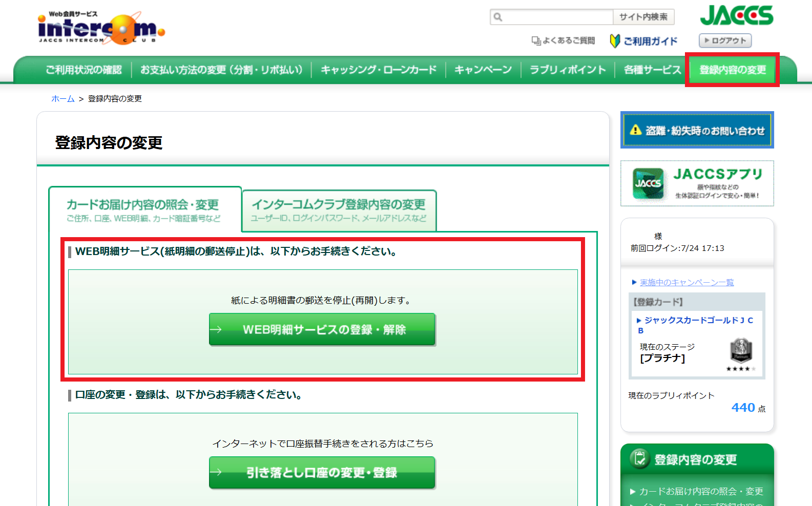This screenshot has width=812, height=506.
Task: Click the よくあるご質問 window icon
Action: tap(536, 40)
